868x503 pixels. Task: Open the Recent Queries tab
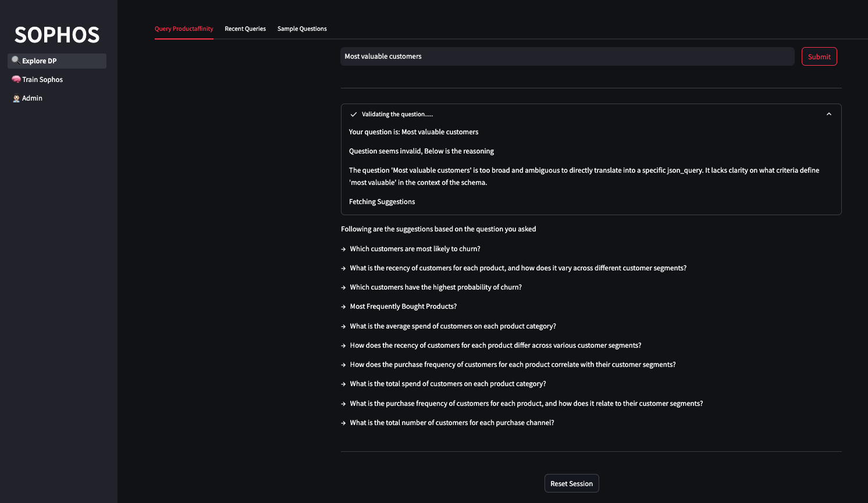point(246,28)
